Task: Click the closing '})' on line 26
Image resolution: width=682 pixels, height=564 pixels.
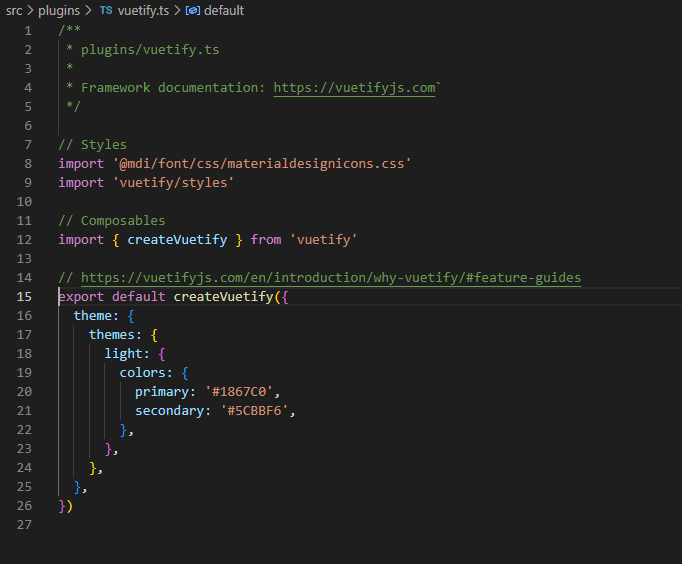Action: pos(66,506)
